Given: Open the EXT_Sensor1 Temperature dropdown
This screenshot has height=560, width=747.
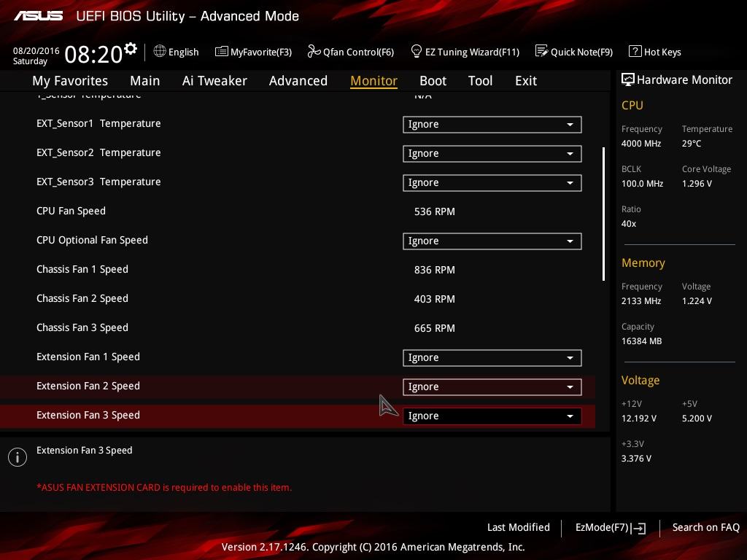Looking at the screenshot, I should click(x=492, y=125).
